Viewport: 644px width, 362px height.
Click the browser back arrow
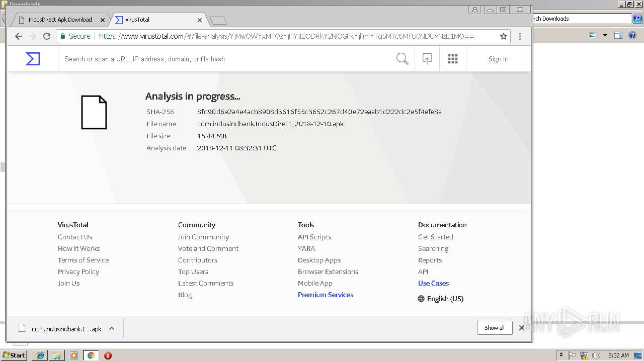pos(19,36)
